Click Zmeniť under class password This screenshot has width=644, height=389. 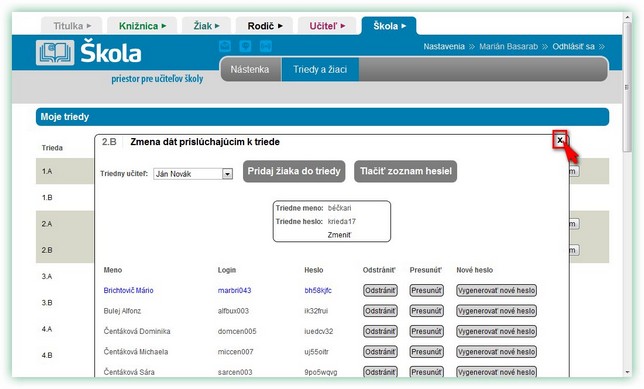pos(339,235)
